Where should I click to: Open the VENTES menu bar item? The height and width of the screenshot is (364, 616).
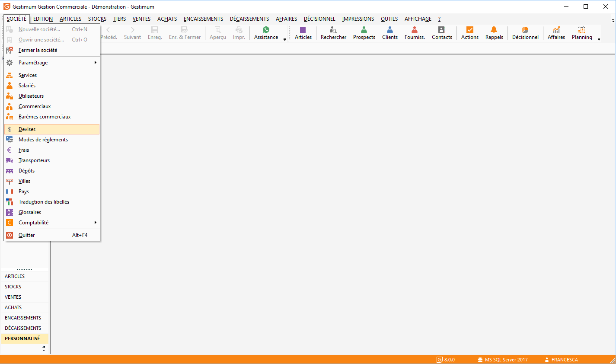pyautogui.click(x=141, y=19)
